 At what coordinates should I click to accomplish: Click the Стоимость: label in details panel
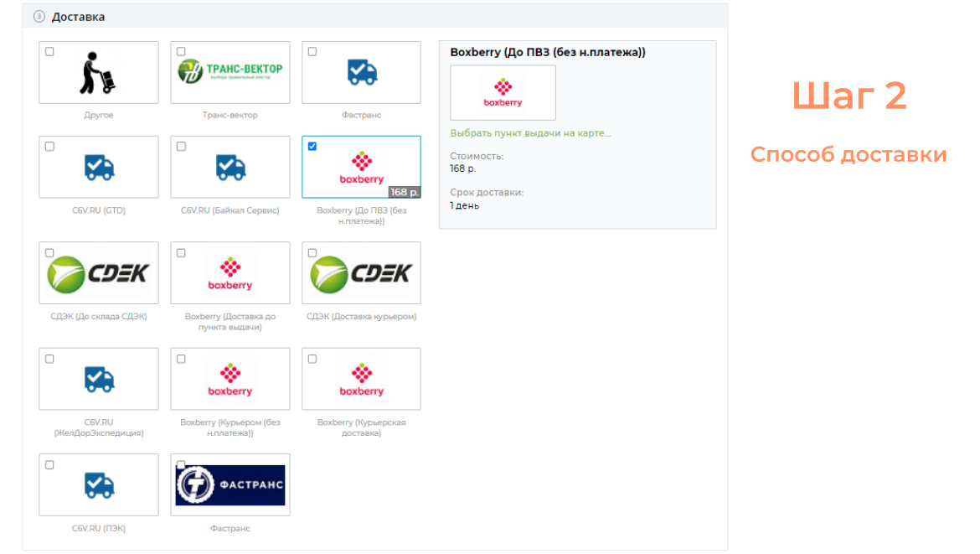pos(477,157)
